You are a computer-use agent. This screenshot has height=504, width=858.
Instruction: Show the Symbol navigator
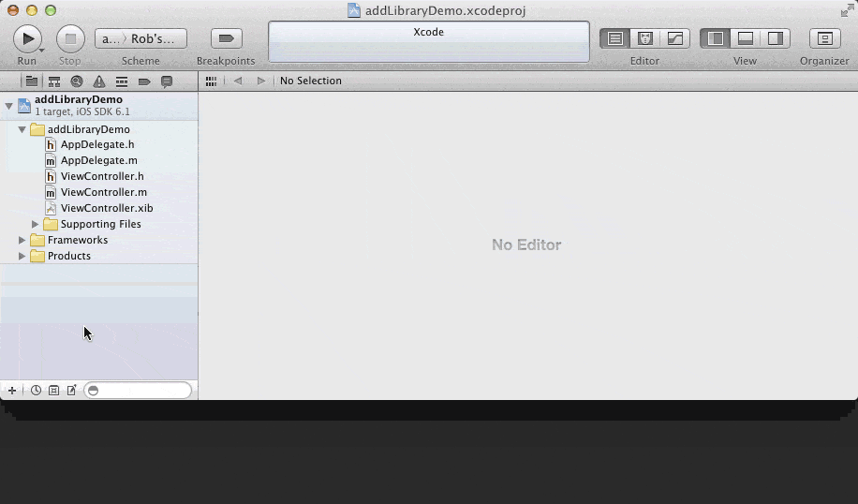tap(54, 82)
